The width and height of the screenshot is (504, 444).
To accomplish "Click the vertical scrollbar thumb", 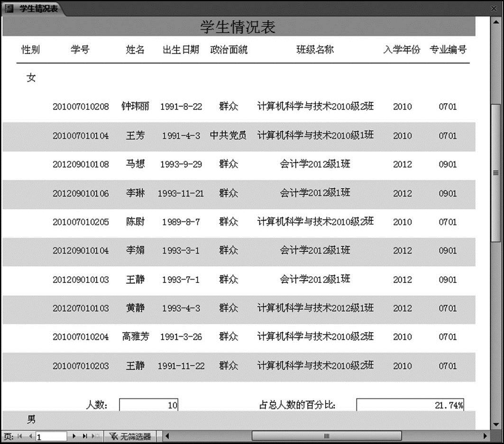I will click(496, 173).
